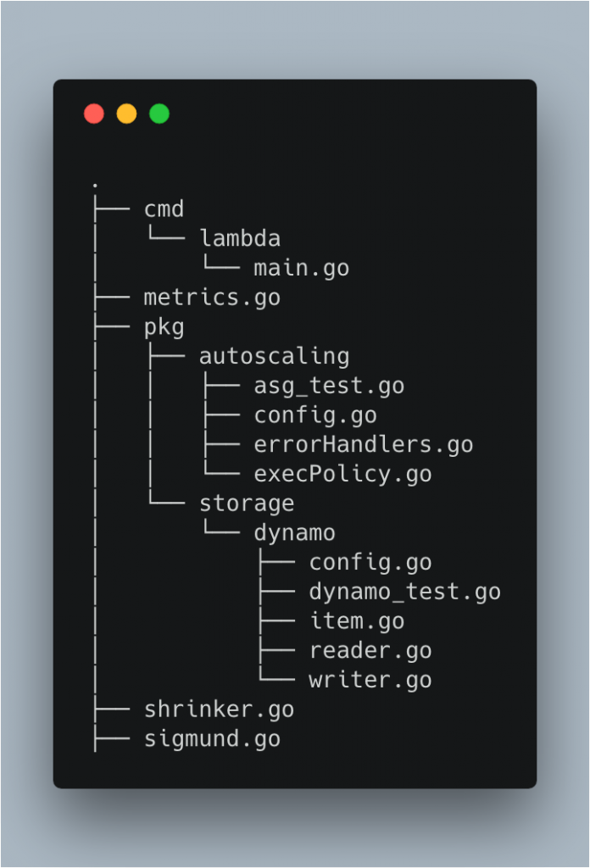The height and width of the screenshot is (868, 590).
Task: Select the storage directory
Action: (247, 504)
